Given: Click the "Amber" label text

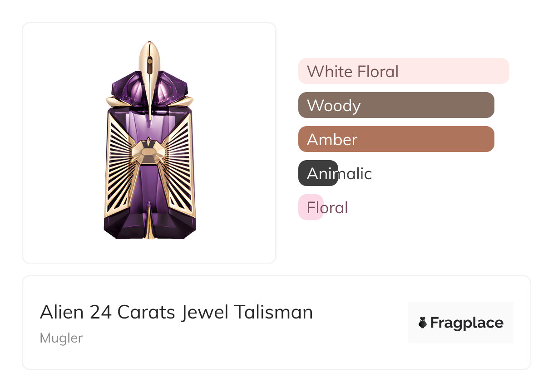Looking at the screenshot, I should coord(332,139).
